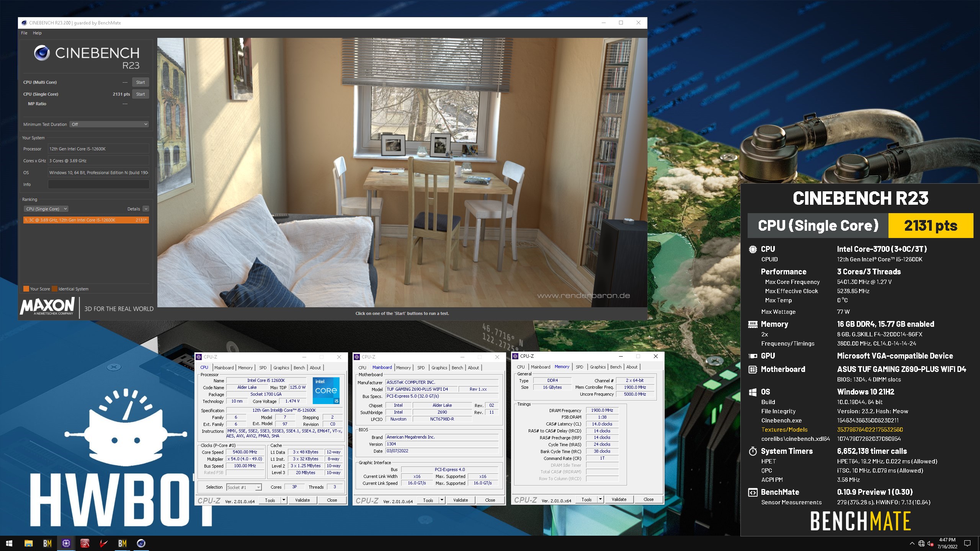The width and height of the screenshot is (980, 551).
Task: Open the CPU (Single Core) ranking dropdown
Action: click(x=46, y=209)
